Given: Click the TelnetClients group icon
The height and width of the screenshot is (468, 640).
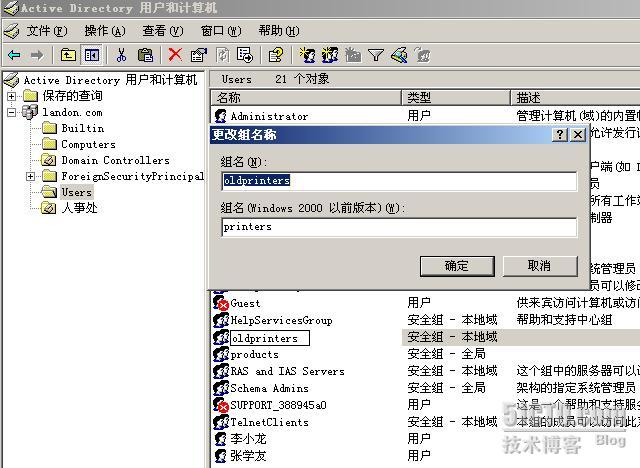Looking at the screenshot, I should 221,422.
